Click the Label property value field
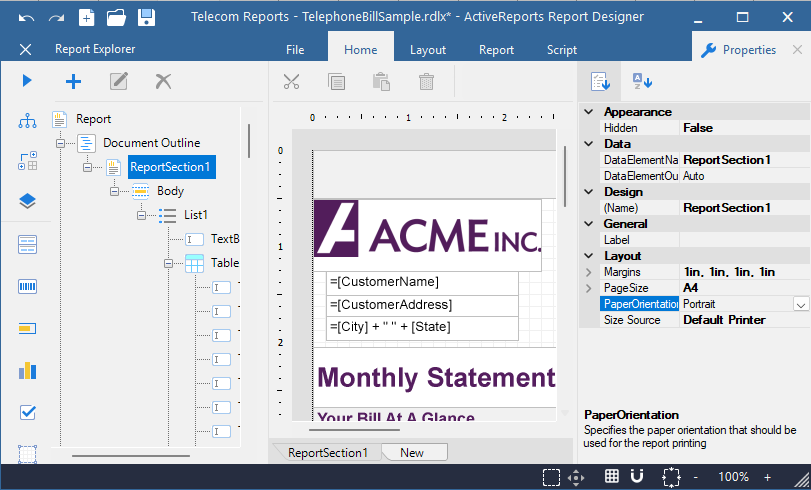This screenshot has width=811, height=490. tap(744, 240)
